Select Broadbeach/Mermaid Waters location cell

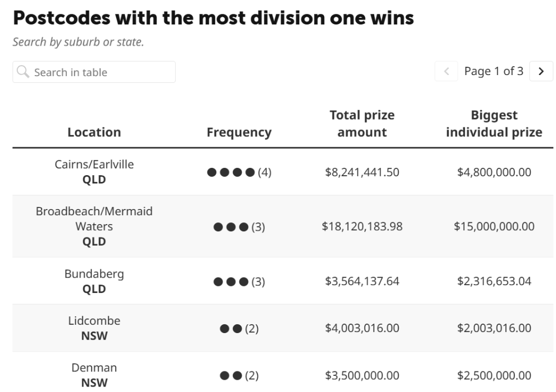point(95,226)
